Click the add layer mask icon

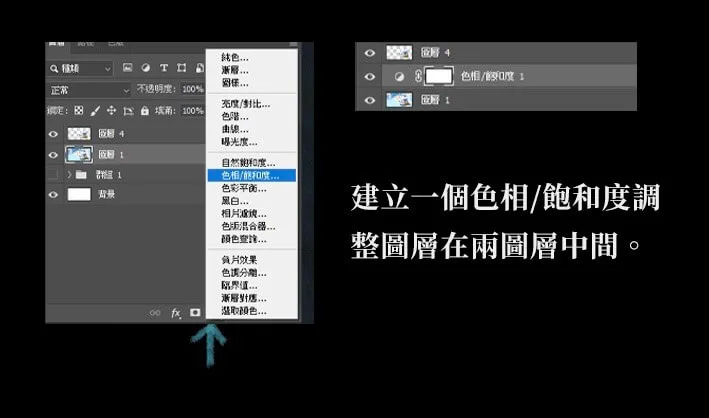tap(195, 313)
